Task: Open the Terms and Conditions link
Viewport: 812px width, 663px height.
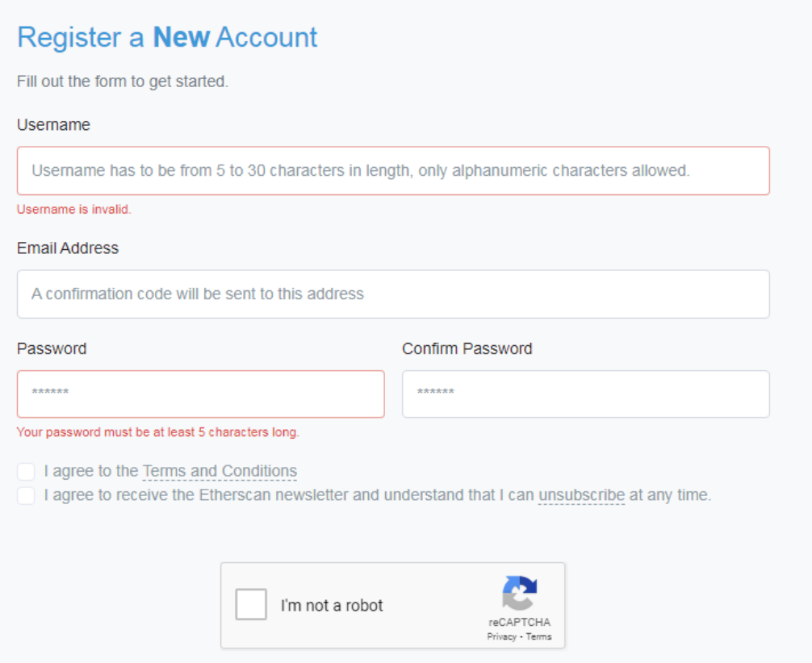Action: (220, 471)
